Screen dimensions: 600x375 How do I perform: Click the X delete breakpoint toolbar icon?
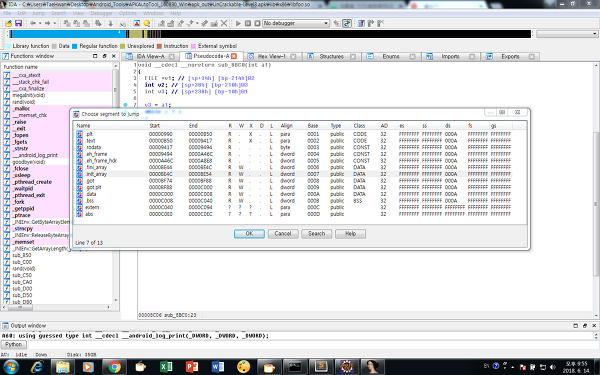pyautogui.click(x=224, y=23)
